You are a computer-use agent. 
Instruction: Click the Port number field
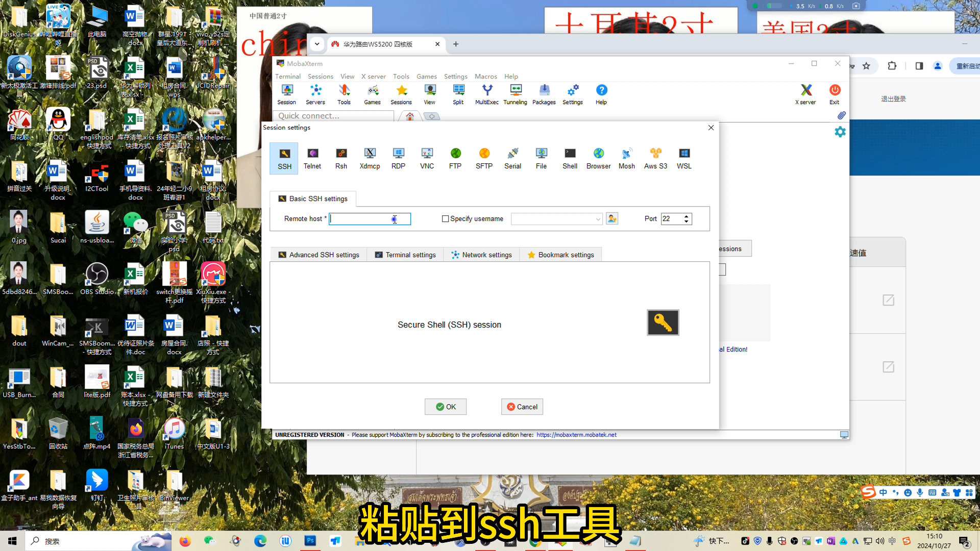[672, 219]
